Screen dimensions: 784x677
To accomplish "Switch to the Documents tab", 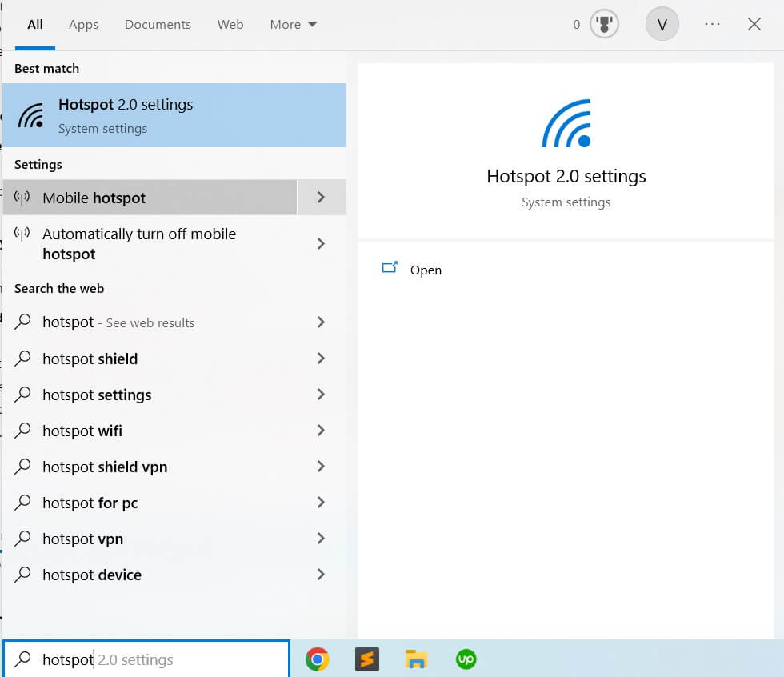I will (x=158, y=25).
